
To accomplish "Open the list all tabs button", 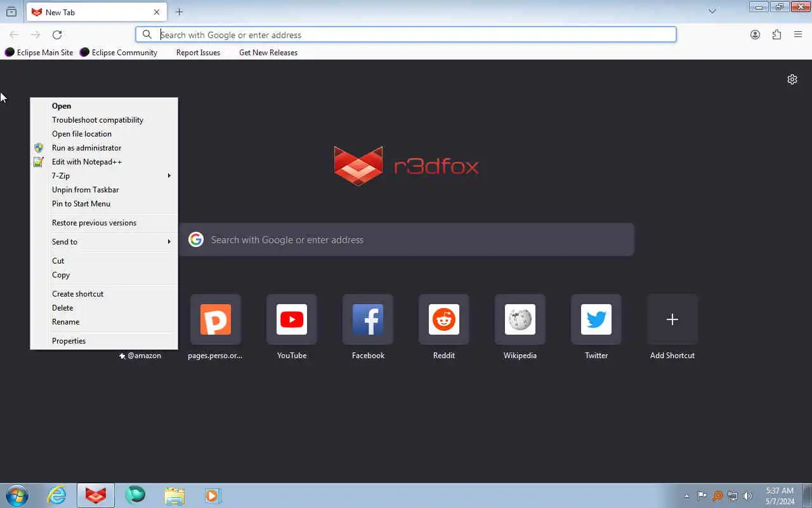I will (x=11, y=11).
